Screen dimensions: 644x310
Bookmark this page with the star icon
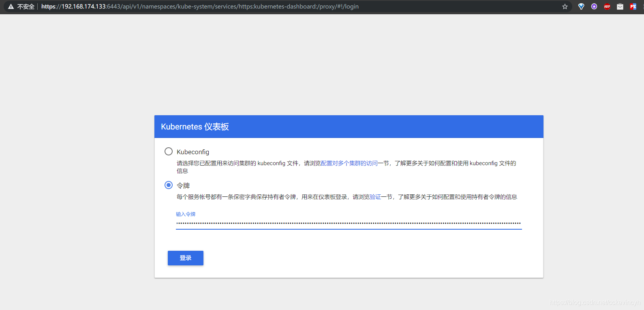pyautogui.click(x=565, y=6)
